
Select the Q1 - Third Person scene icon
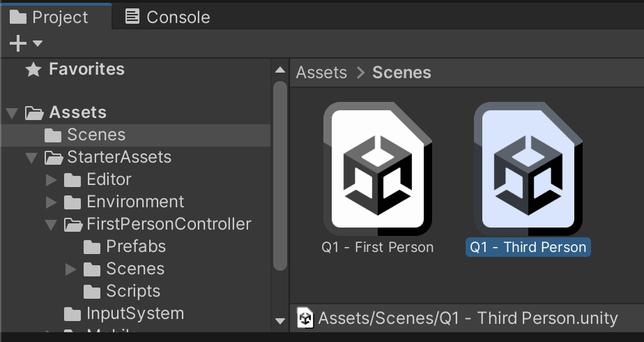[x=528, y=168]
